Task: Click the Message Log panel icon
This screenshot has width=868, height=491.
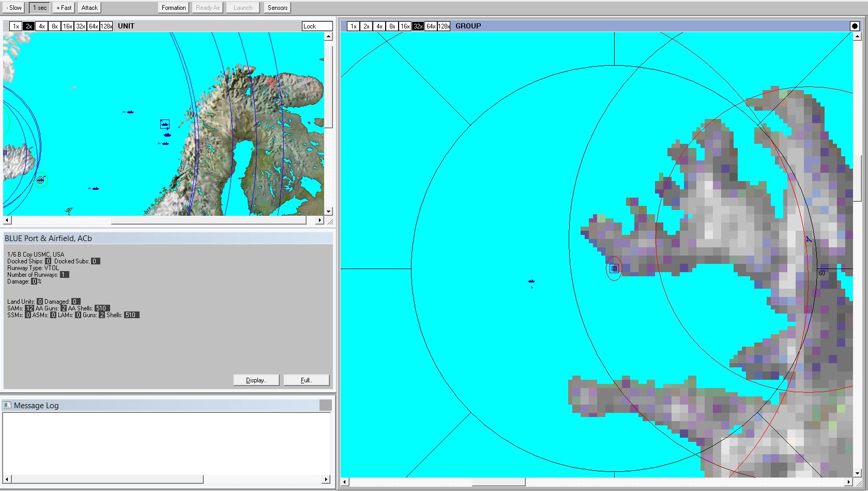Action: (x=7, y=405)
